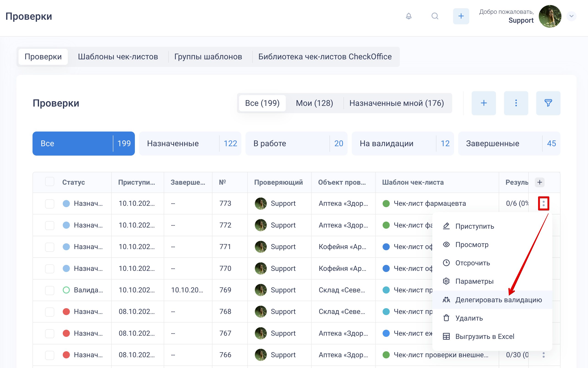Add new inspection with plus button
The width and height of the screenshot is (588, 368).
[x=483, y=103]
